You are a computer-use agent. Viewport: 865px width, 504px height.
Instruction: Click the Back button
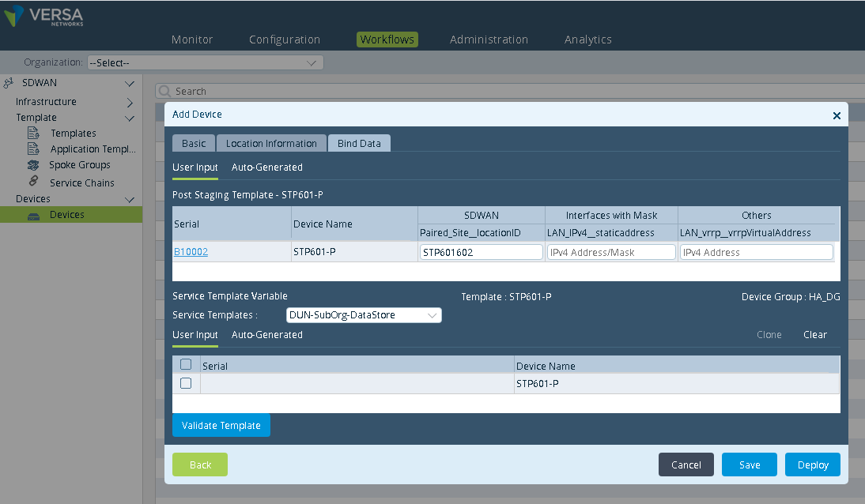pyautogui.click(x=200, y=465)
